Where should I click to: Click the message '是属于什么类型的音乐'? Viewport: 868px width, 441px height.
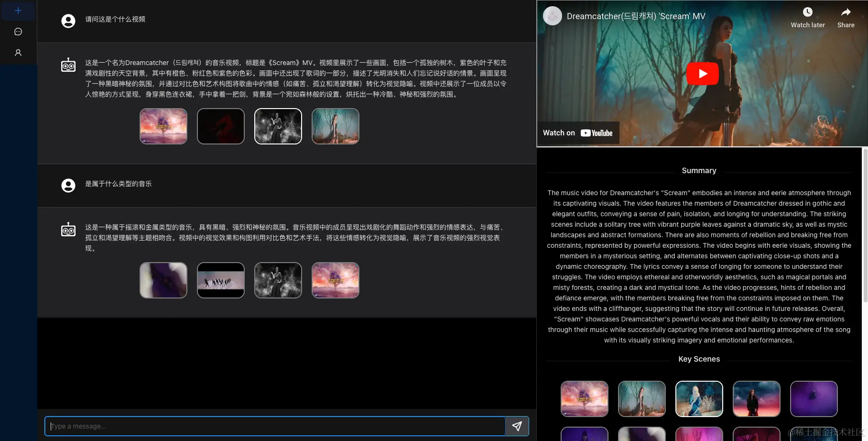(x=119, y=184)
